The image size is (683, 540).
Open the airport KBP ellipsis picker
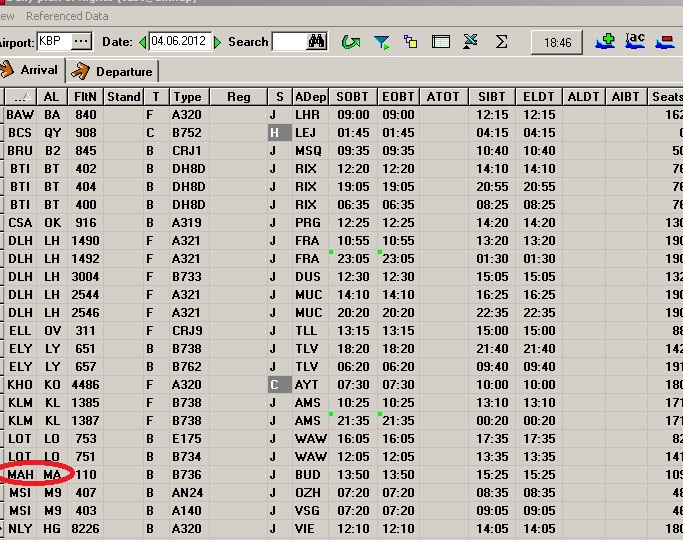click(81, 41)
